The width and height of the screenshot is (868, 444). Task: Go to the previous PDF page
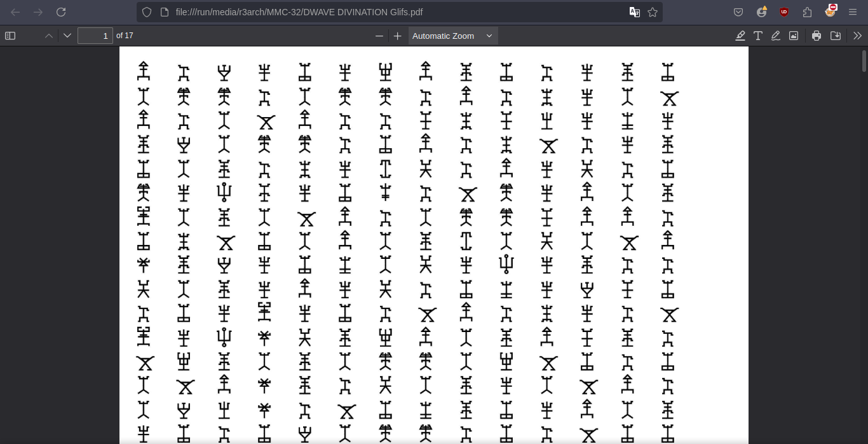pyautogui.click(x=49, y=36)
